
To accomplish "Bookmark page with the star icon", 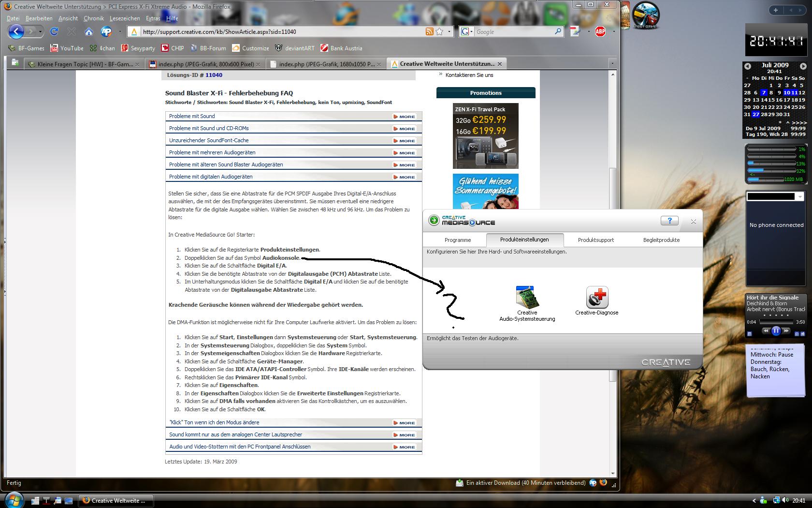I will [439, 31].
